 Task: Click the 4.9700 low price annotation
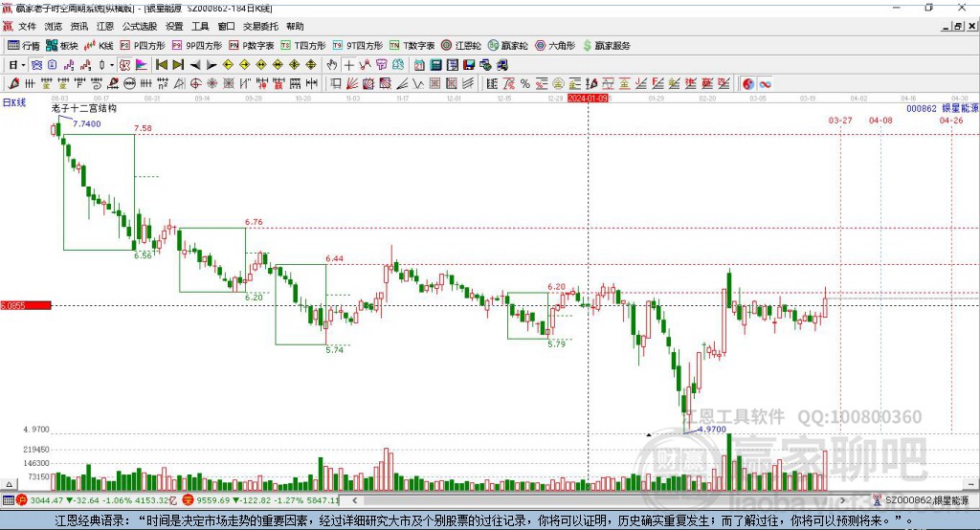coord(712,430)
